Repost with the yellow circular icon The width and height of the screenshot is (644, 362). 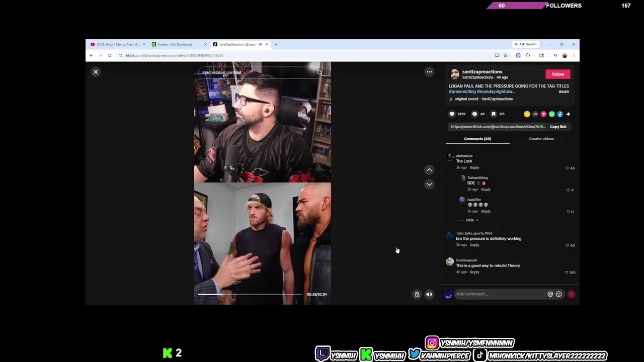pos(527,114)
